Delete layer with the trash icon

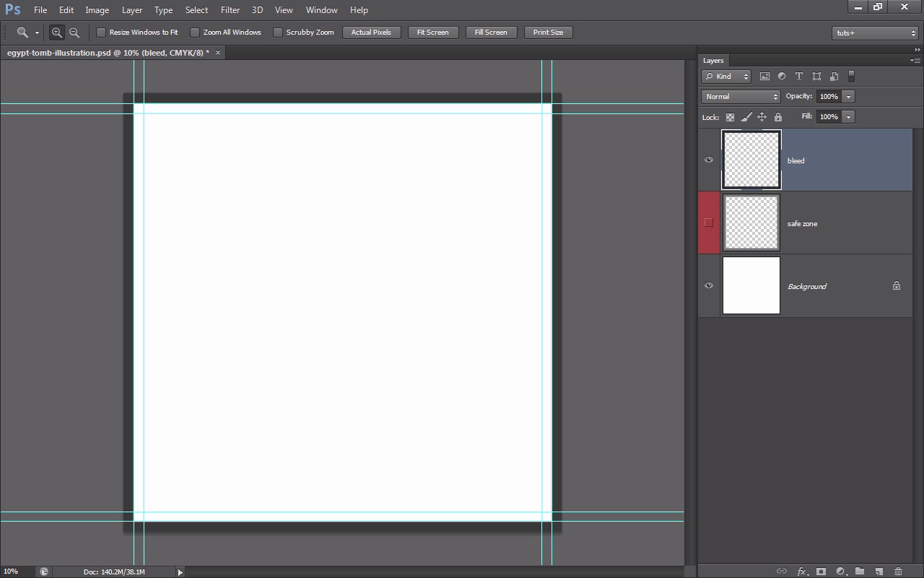[898, 571]
